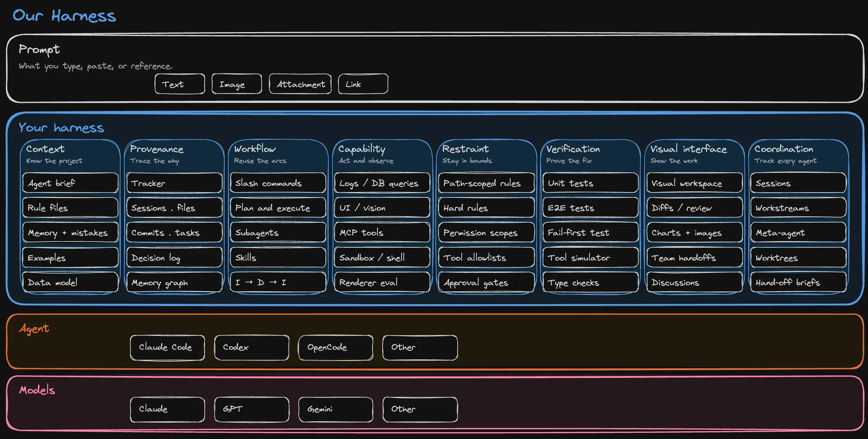This screenshot has width=868, height=439.
Task: Select the Meta-agent item
Action: click(798, 232)
